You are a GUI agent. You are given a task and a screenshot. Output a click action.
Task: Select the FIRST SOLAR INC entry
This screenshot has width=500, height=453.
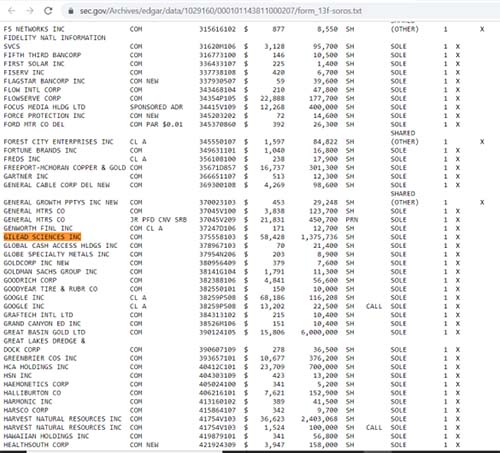34,64
